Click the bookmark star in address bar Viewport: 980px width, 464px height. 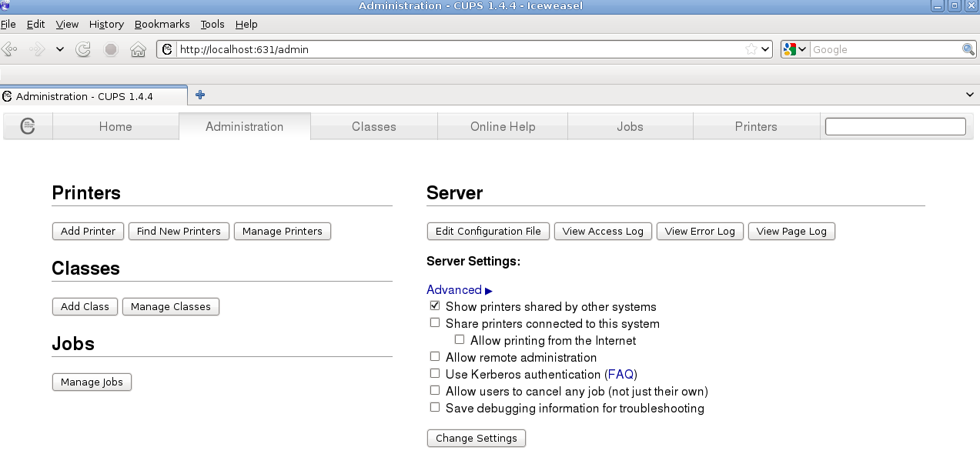pyautogui.click(x=751, y=49)
